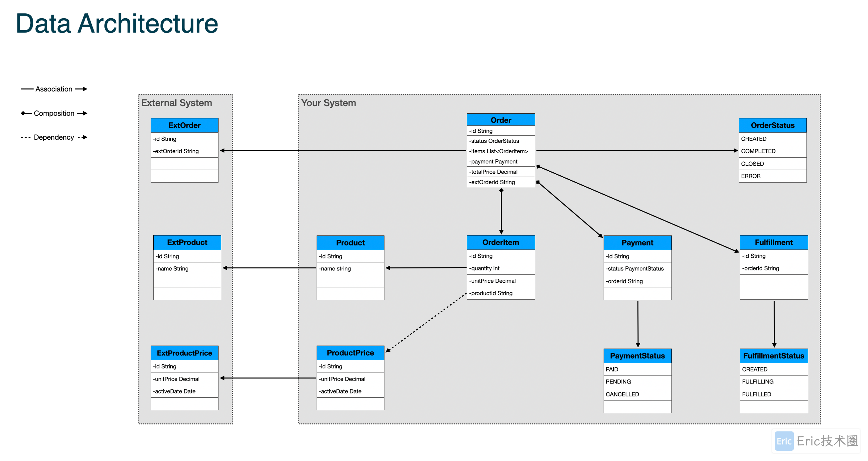Click '-name String' in ExtProduct table
This screenshot has width=868, height=461.
click(x=187, y=268)
